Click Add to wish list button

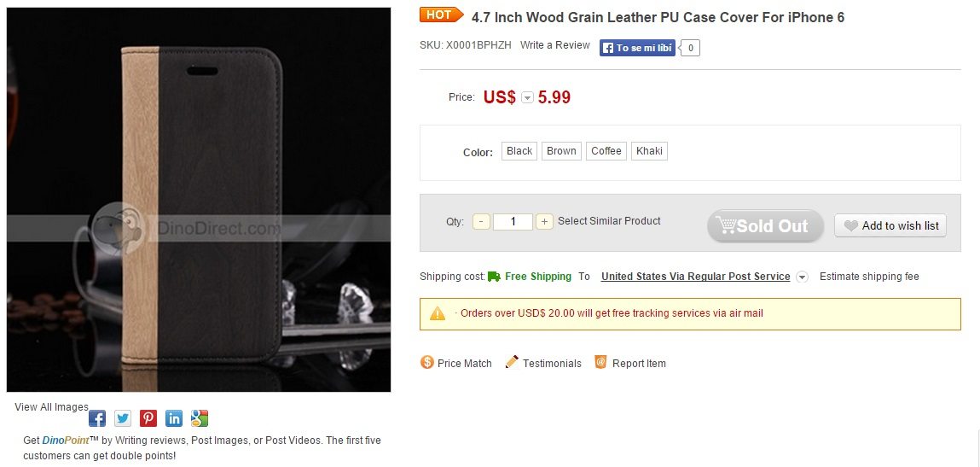(890, 226)
